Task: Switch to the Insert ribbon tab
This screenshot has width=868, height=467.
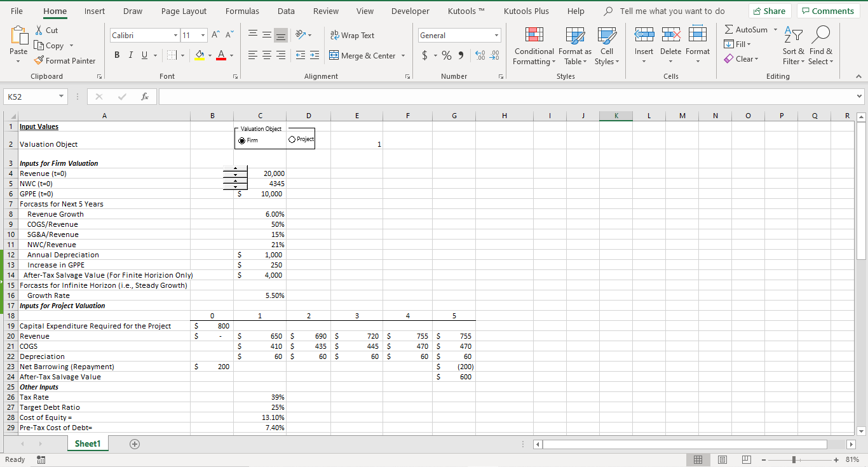Action: click(x=95, y=11)
